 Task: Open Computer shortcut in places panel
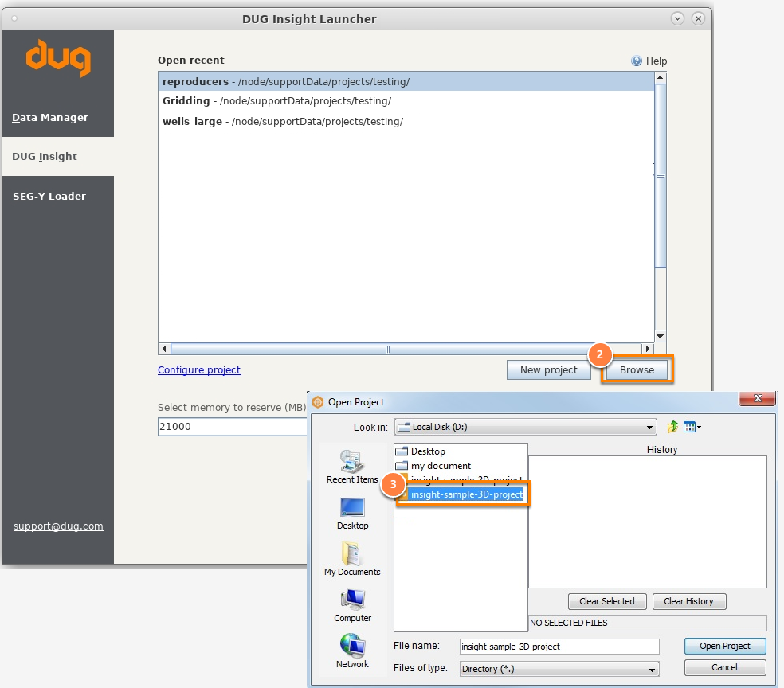pos(352,605)
